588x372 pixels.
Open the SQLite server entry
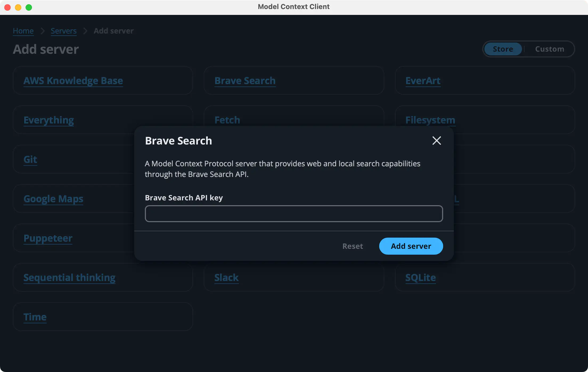pyautogui.click(x=420, y=278)
